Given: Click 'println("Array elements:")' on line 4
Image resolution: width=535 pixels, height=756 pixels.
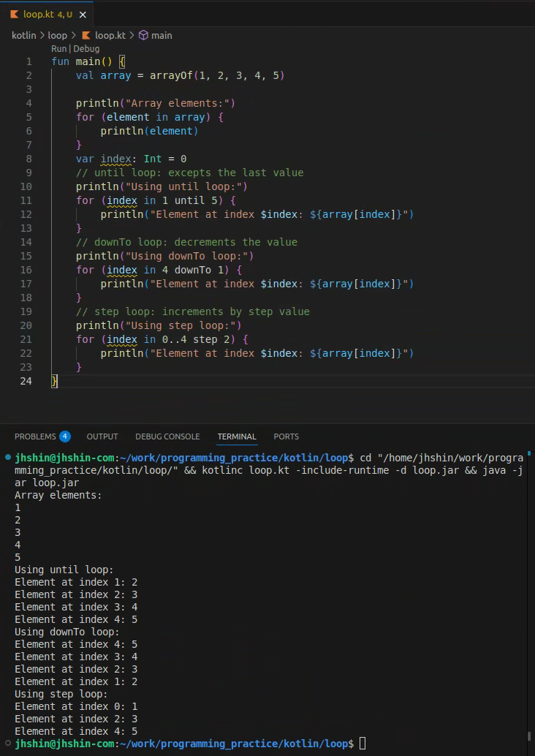Looking at the screenshot, I should [x=155, y=103].
